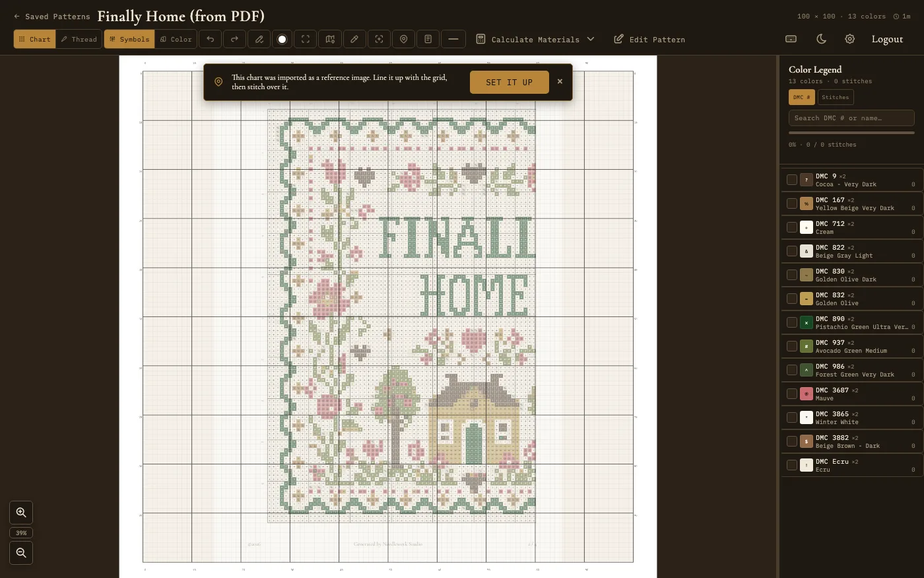Viewport: 924px width, 578px height.
Task: Expand the Calculate Materials dropdown
Action: point(535,39)
